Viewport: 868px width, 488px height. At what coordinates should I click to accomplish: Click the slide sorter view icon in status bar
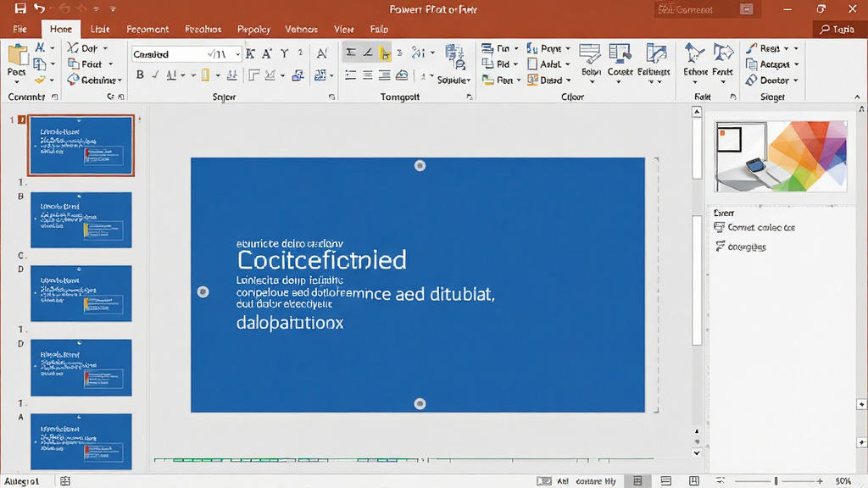pyautogui.click(x=637, y=481)
